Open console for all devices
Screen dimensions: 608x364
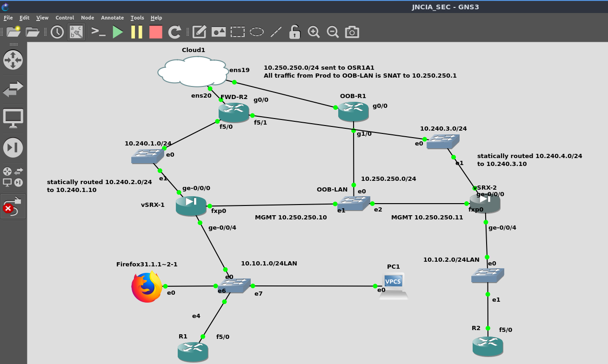(x=98, y=32)
